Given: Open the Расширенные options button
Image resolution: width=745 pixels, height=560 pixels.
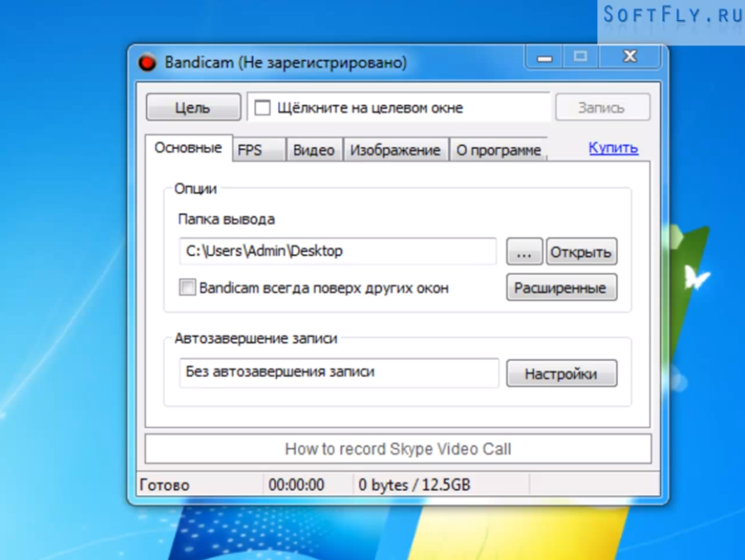Looking at the screenshot, I should coord(561,287).
